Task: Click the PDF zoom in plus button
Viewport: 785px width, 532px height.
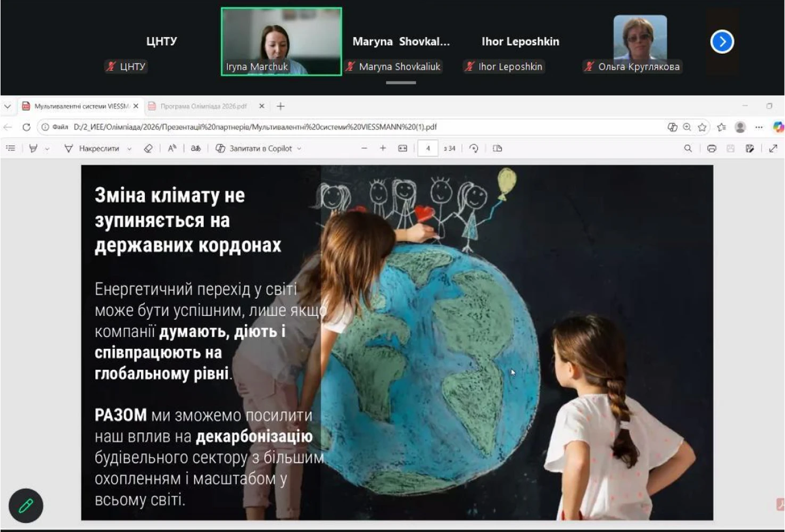Action: (x=383, y=148)
